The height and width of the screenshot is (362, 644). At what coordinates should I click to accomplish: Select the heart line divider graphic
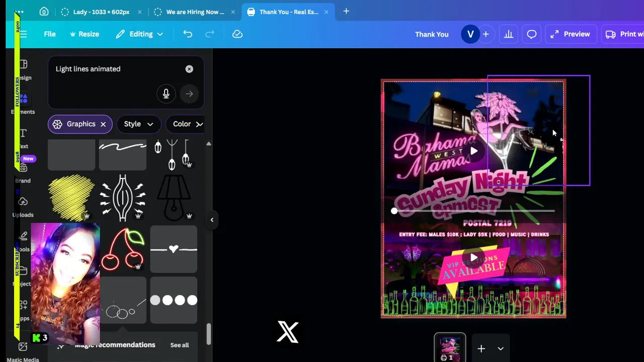(174, 249)
